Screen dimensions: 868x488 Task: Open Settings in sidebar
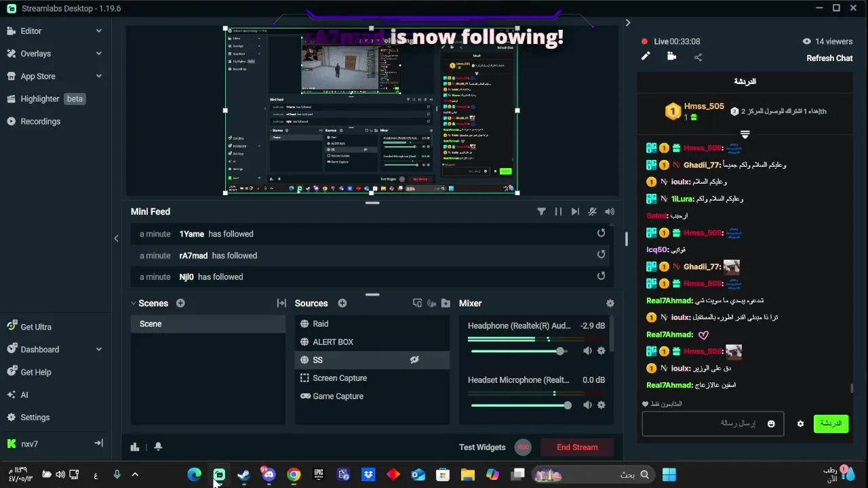tap(28, 418)
